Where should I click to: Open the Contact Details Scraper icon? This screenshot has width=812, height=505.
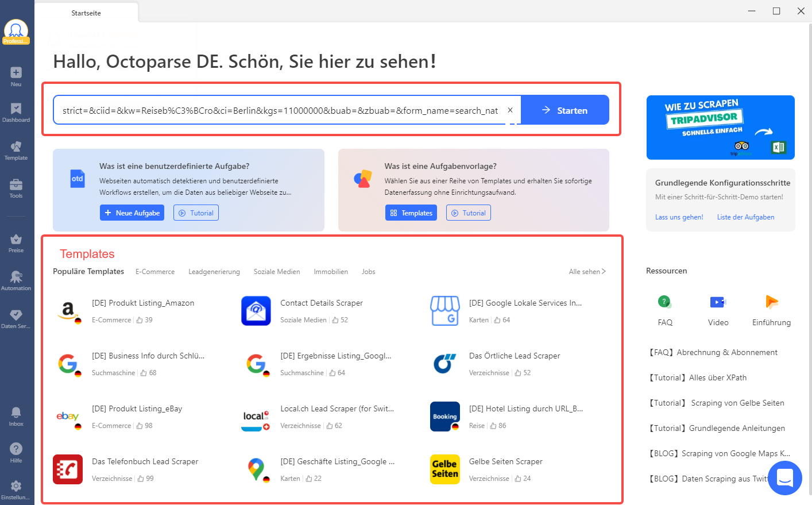(256, 311)
